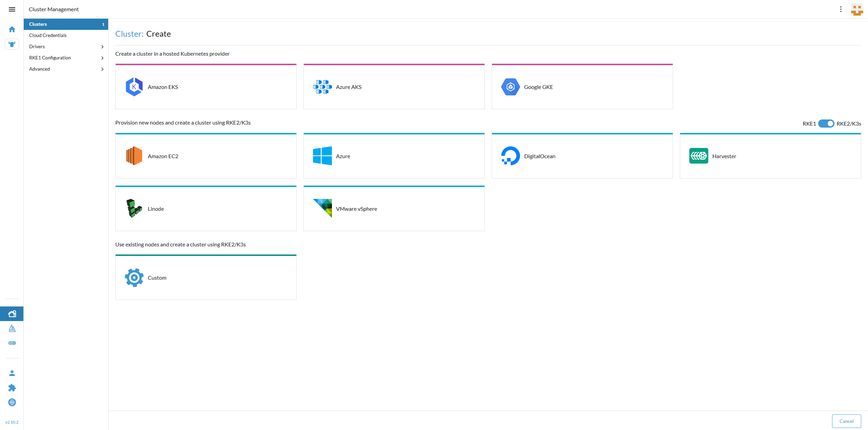Cancel cluster creation
The width and height of the screenshot is (868, 430).
click(x=846, y=421)
